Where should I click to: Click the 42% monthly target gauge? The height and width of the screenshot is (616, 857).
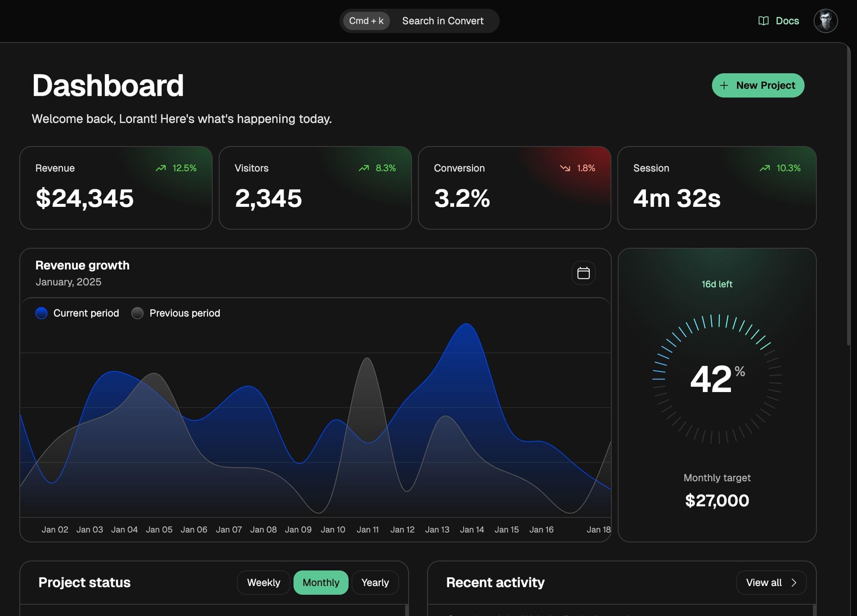coord(717,379)
